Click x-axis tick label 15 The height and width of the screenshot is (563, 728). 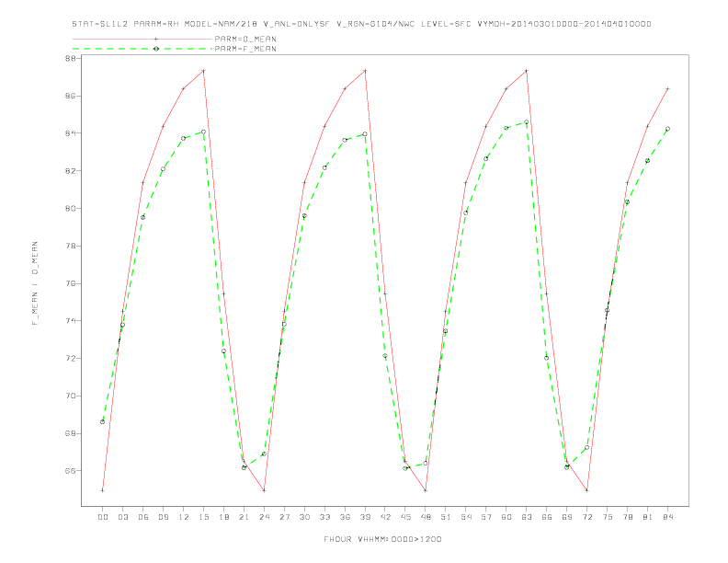click(x=203, y=517)
